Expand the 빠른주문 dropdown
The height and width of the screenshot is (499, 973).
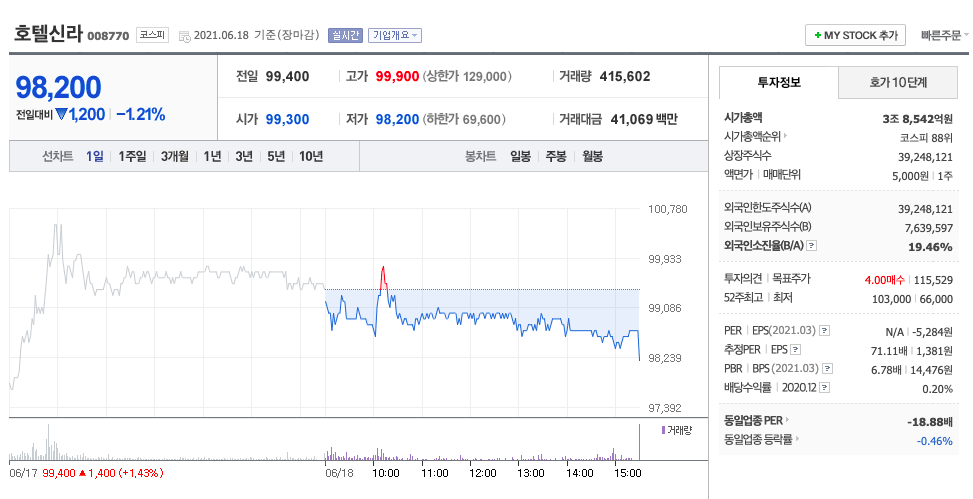(944, 35)
